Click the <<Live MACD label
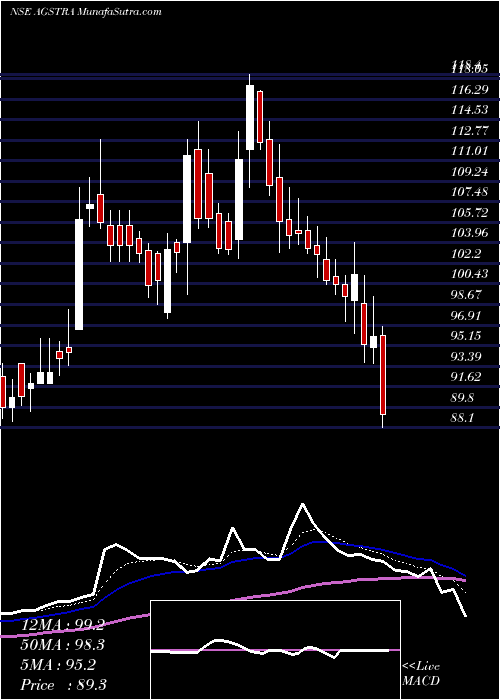The image size is (500, 700). coord(421,674)
